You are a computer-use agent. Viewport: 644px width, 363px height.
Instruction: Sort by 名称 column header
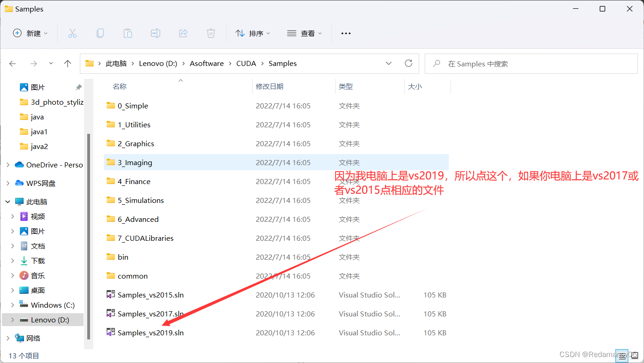tap(120, 86)
